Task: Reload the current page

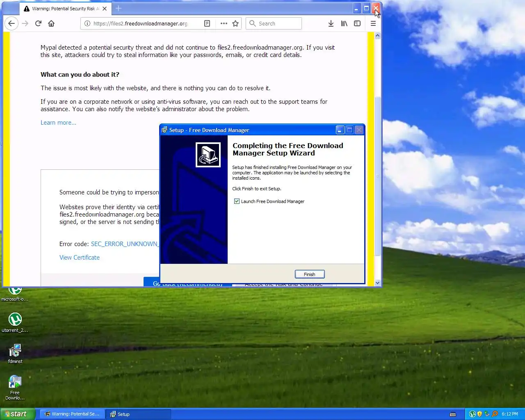Action: coord(38,23)
